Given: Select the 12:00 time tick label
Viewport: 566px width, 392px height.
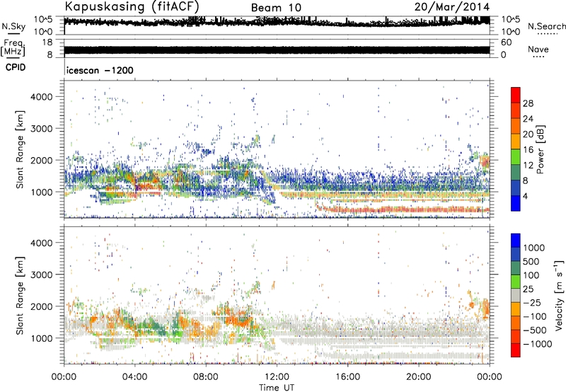Looking at the screenshot, I should 277,377.
